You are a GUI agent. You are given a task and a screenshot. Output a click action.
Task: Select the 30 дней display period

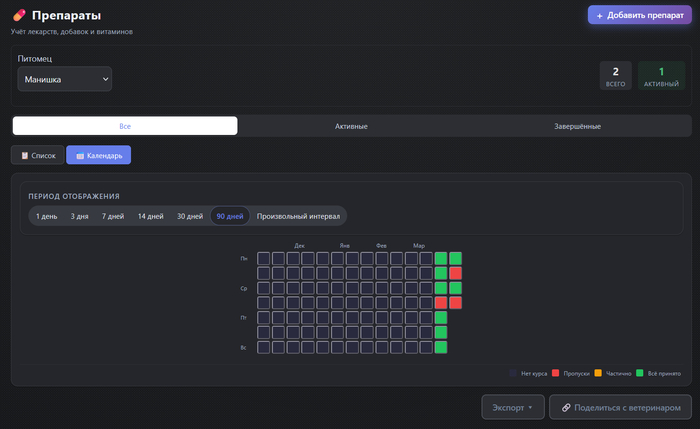[x=189, y=216]
